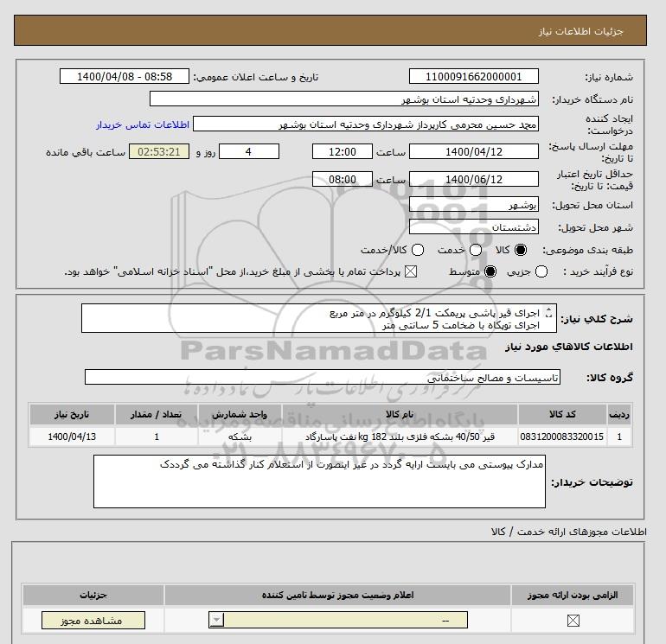This screenshot has height=644, width=666.
Task: Click the ردیف column header
Action: (x=619, y=414)
